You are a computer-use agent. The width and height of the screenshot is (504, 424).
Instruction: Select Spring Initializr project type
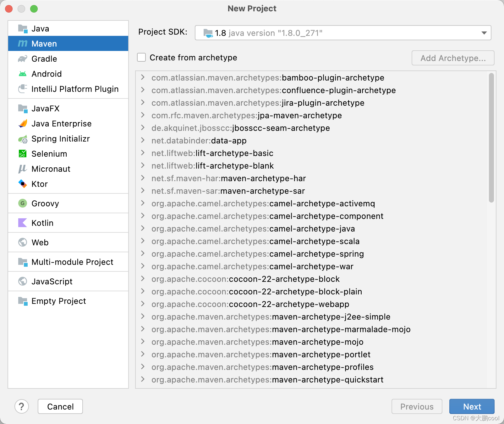point(68,139)
